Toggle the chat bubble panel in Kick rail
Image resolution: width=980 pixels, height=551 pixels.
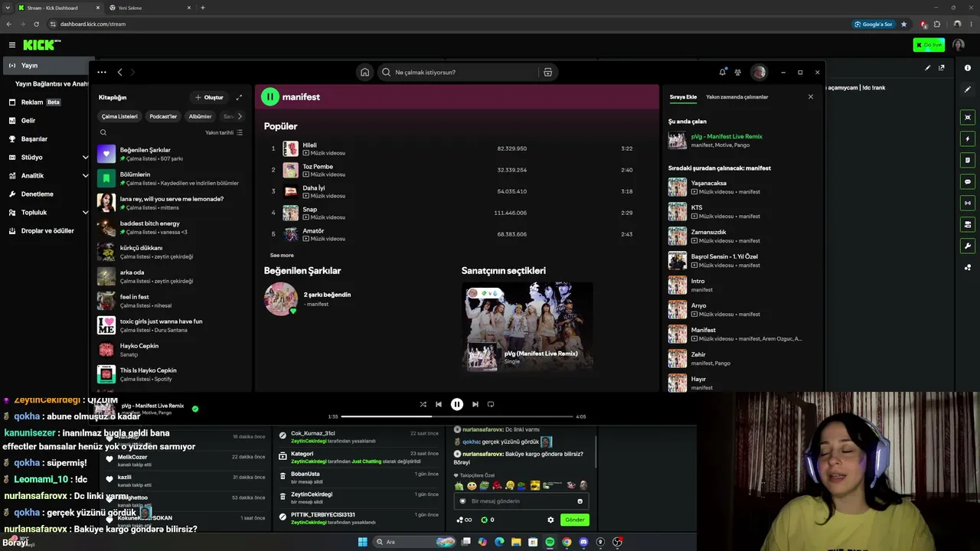[968, 182]
